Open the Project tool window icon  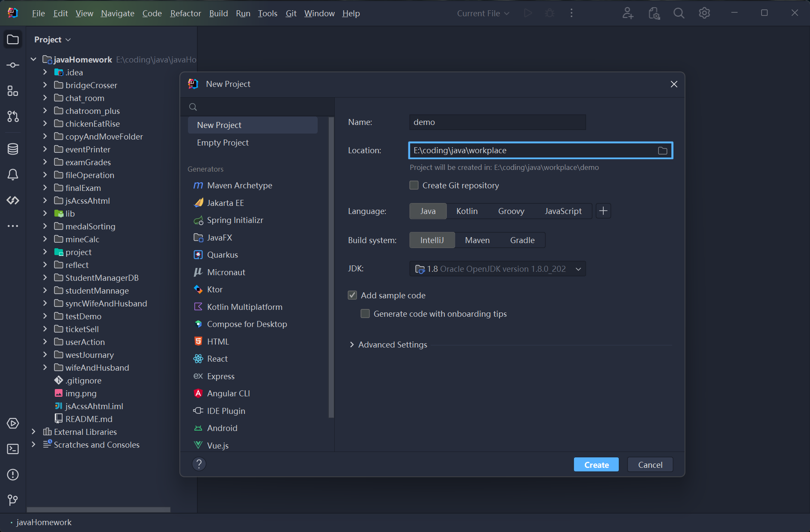(x=13, y=39)
